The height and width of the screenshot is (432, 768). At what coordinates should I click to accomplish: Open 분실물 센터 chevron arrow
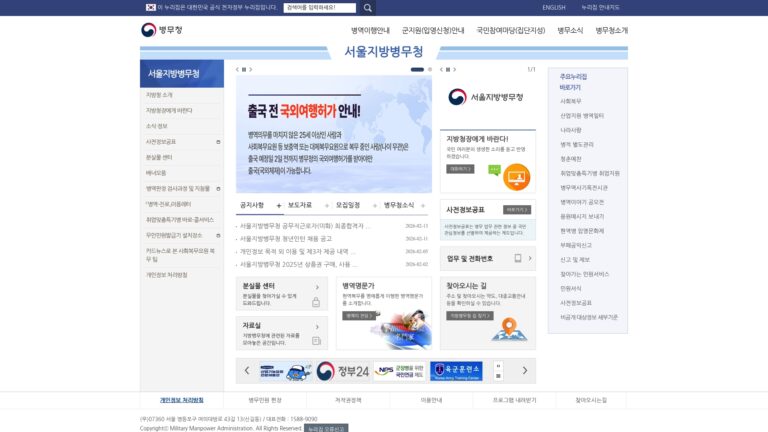[x=317, y=288]
